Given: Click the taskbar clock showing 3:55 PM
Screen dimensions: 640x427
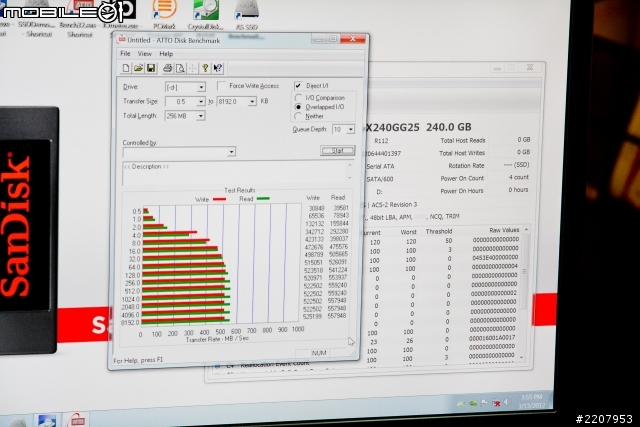Looking at the screenshot, I should click(532, 401).
